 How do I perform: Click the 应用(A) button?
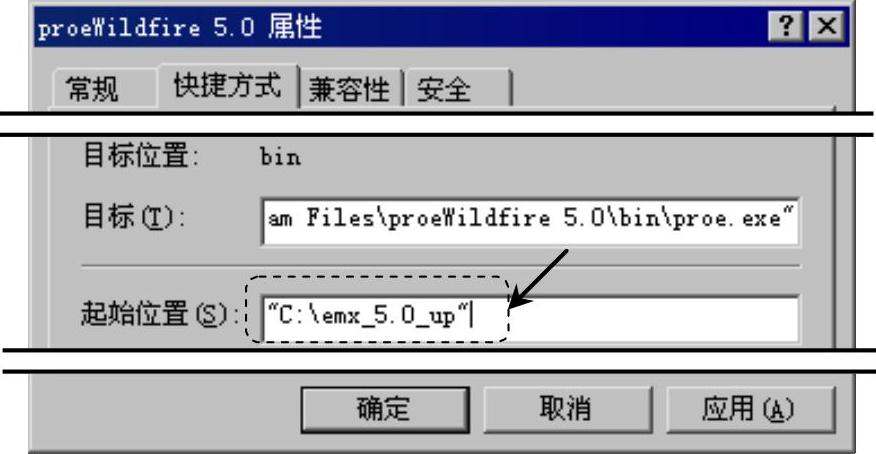pos(749,409)
